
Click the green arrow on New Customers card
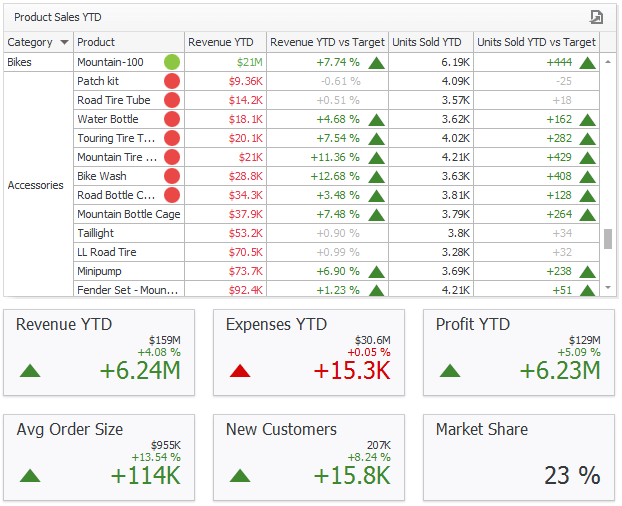tap(241, 476)
